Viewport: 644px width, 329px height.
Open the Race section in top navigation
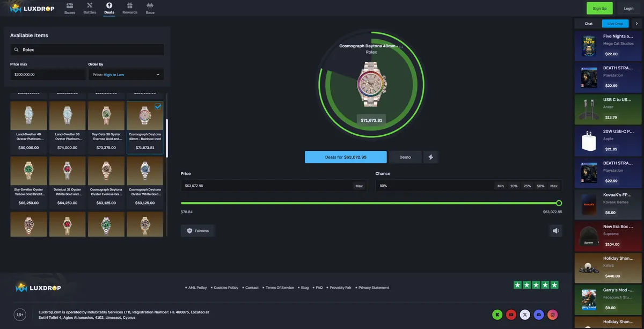point(150,8)
